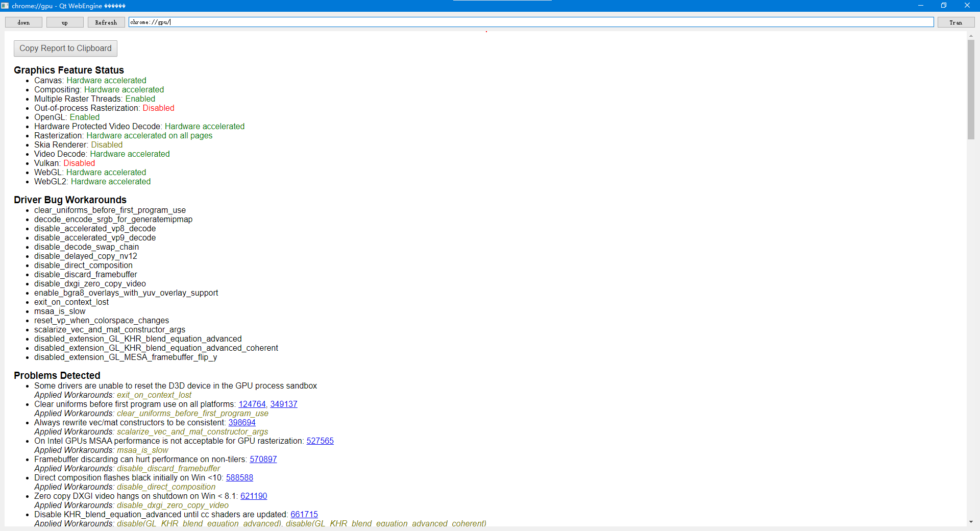Screen dimensions: 980x531
Task: Click the DXGI video bug 621190 link
Action: [x=254, y=496]
